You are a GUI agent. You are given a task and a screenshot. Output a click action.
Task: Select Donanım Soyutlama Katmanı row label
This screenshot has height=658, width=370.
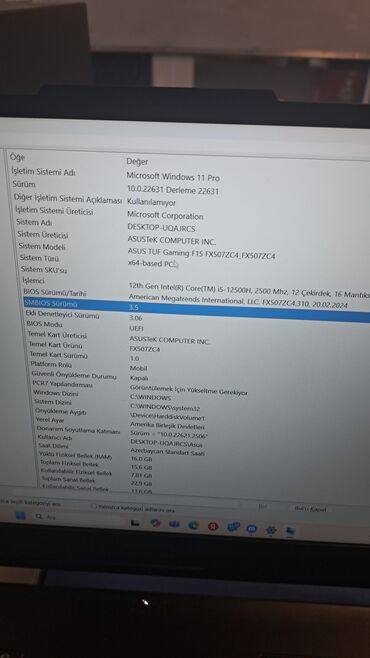point(78,430)
